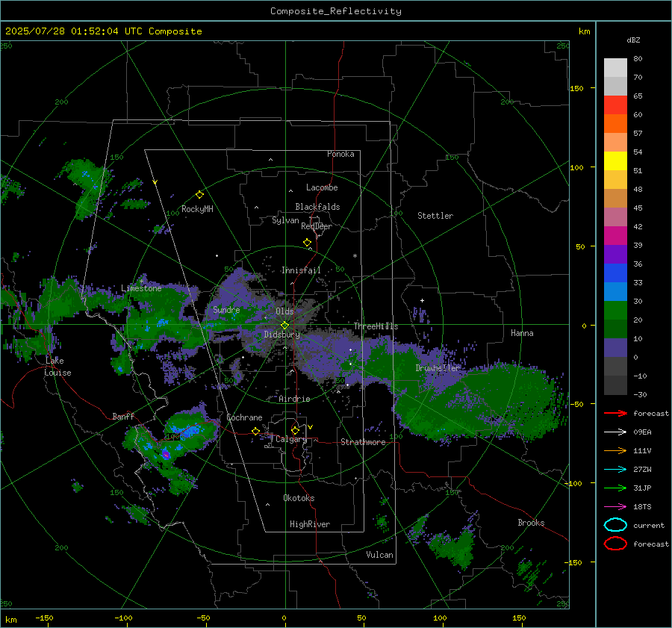
Task: Click the Hanna city label
Action: click(522, 333)
